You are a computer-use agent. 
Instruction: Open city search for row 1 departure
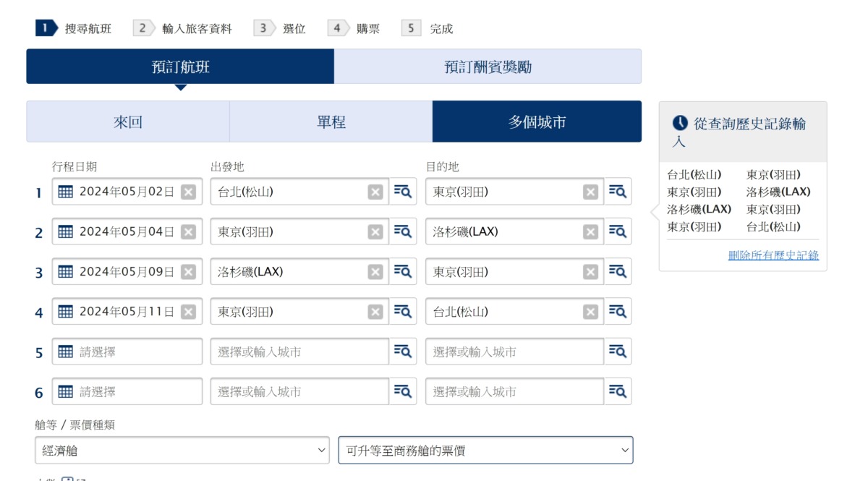403,192
